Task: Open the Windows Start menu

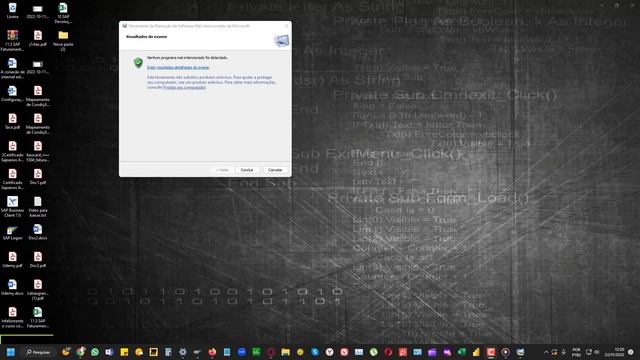Action: pyautogui.click(x=11, y=352)
